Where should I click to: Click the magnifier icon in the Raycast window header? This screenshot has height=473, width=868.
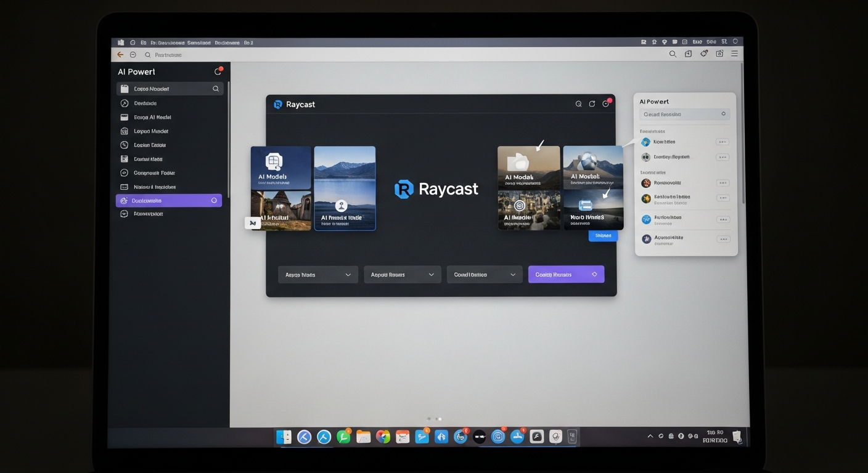(578, 104)
